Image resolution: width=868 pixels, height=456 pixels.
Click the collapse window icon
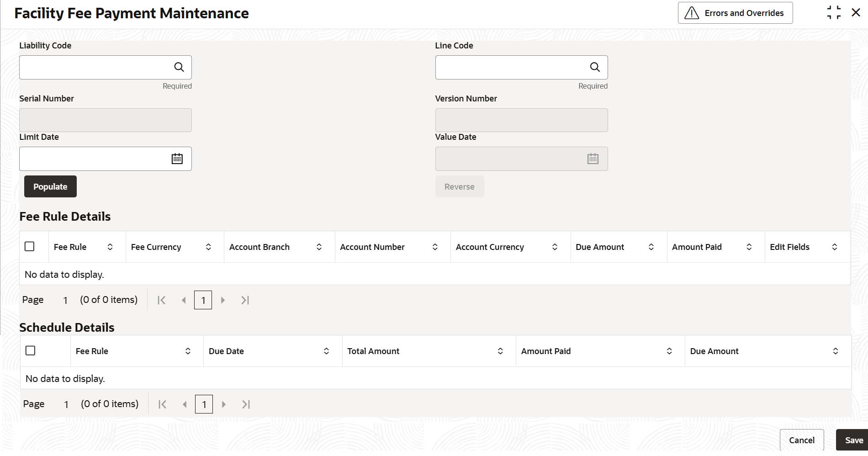tap(834, 13)
